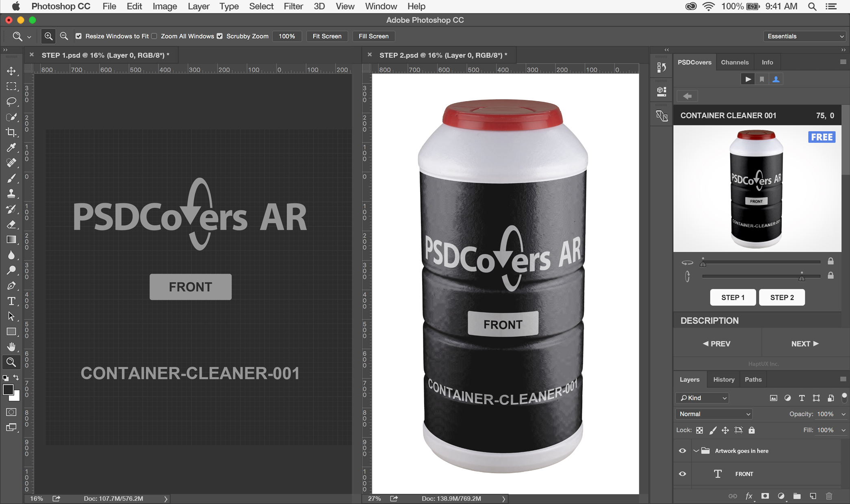Select the Move tool
The width and height of the screenshot is (850, 504).
point(11,71)
